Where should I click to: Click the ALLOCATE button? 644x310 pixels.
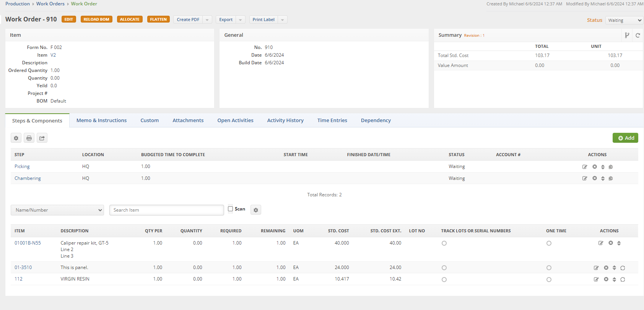(130, 20)
